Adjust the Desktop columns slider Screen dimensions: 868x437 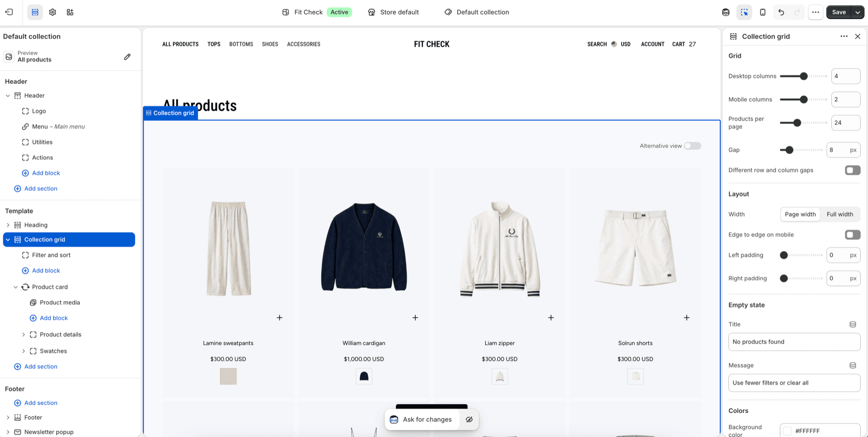pyautogui.click(x=803, y=76)
